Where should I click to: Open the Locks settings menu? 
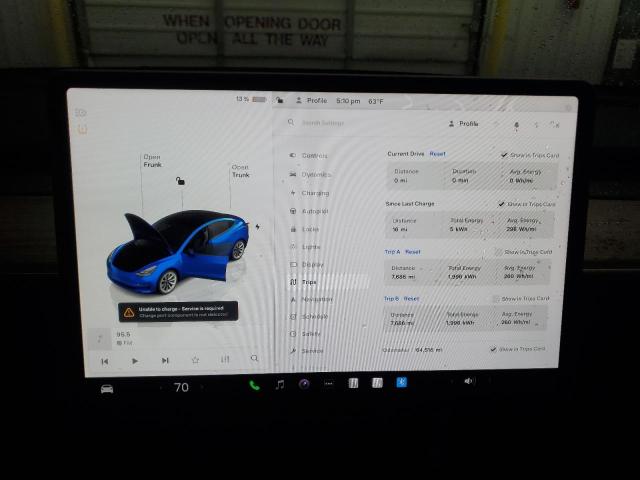click(305, 229)
